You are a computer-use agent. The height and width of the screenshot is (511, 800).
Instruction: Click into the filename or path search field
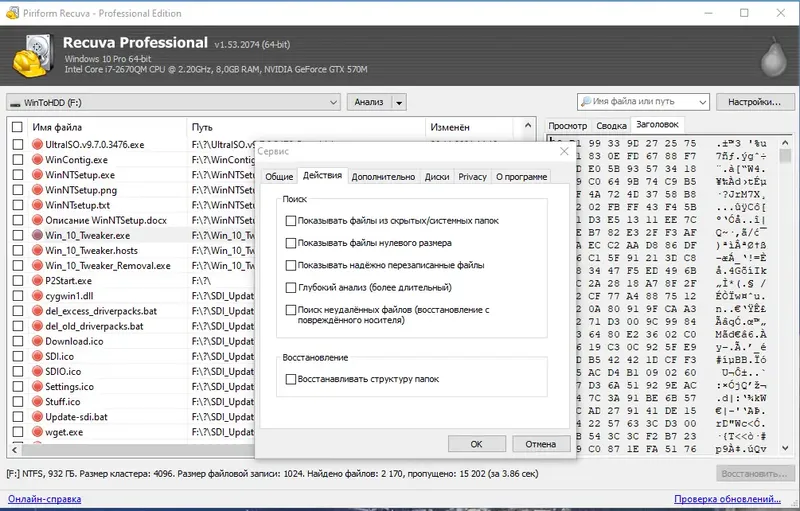[643, 101]
